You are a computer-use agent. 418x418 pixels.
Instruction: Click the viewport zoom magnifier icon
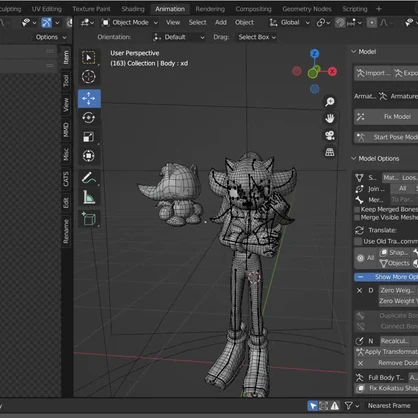click(x=330, y=102)
